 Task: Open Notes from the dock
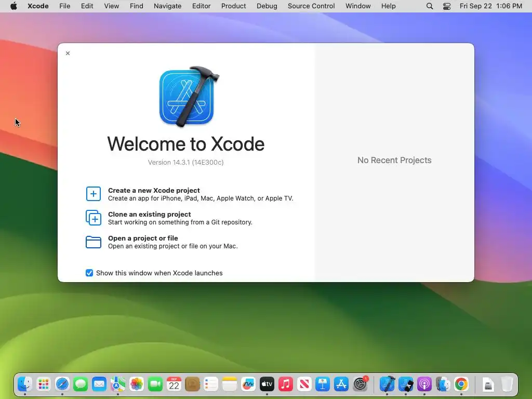tap(229, 384)
